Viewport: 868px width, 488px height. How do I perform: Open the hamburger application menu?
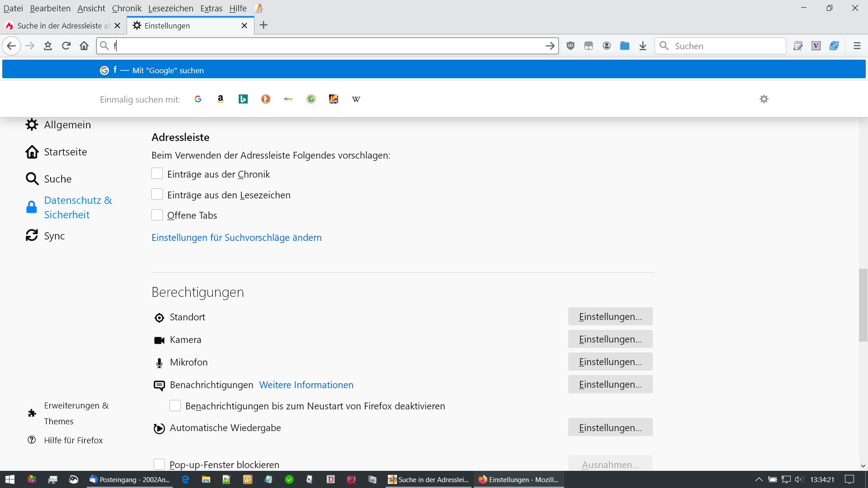pyautogui.click(x=857, y=46)
